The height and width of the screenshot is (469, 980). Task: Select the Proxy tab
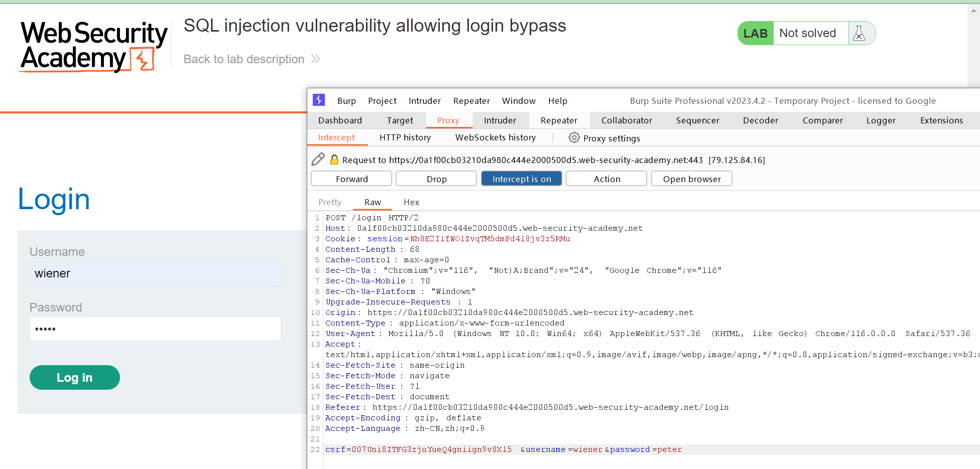pos(448,120)
